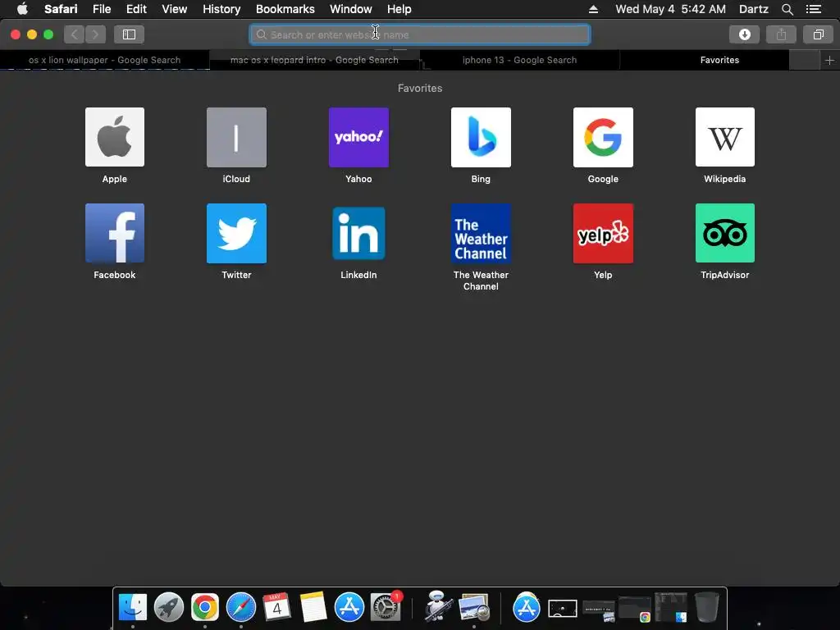Open Launchpad from the Dock
The width and height of the screenshot is (840, 630).
169,608
